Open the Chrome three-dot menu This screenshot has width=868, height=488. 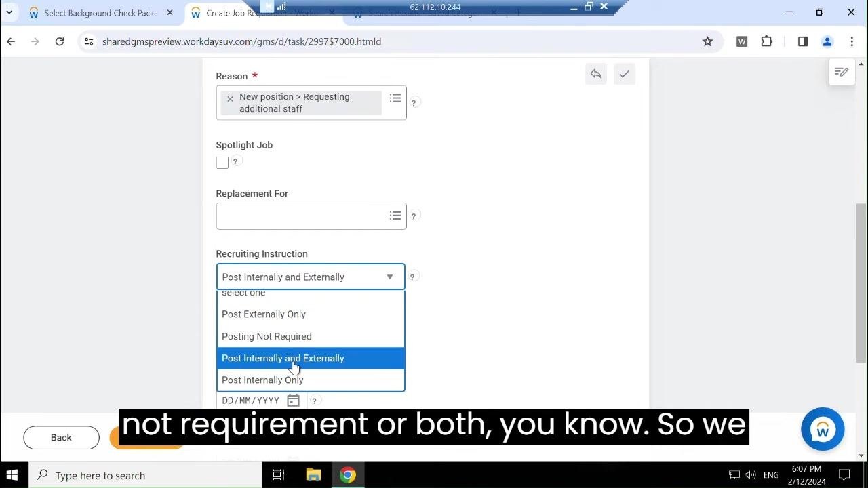pyautogui.click(x=852, y=41)
